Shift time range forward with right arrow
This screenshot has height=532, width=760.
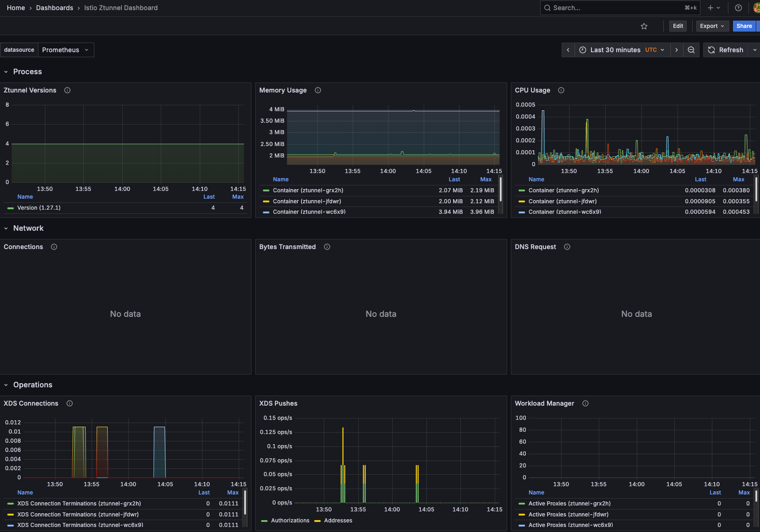pyautogui.click(x=677, y=50)
